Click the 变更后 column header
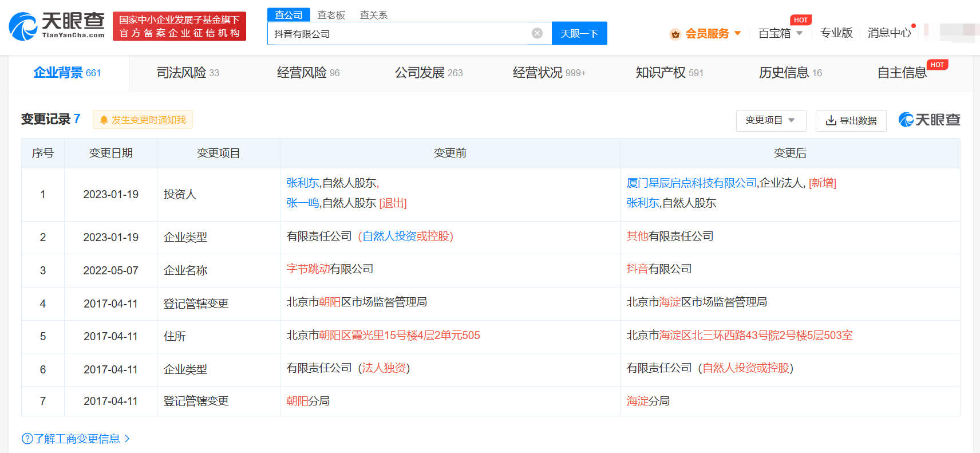The height and width of the screenshot is (453, 980). pyautogui.click(x=790, y=153)
